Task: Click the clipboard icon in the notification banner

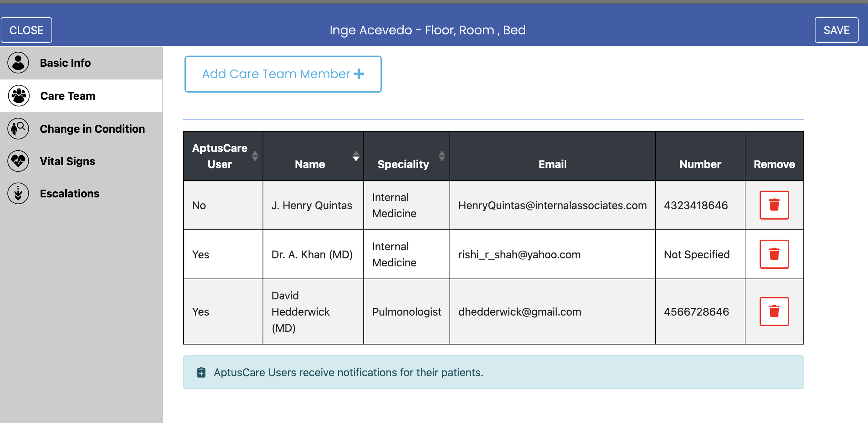Action: (201, 372)
